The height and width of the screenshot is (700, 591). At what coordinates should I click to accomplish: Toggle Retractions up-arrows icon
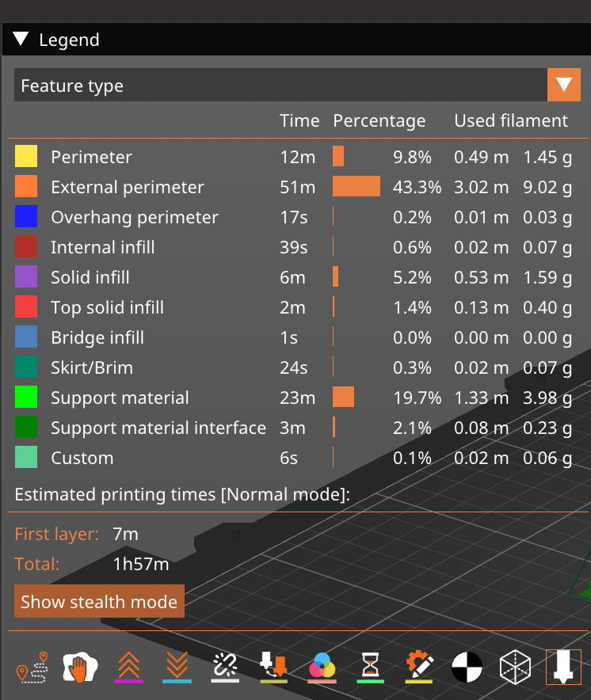(x=128, y=667)
